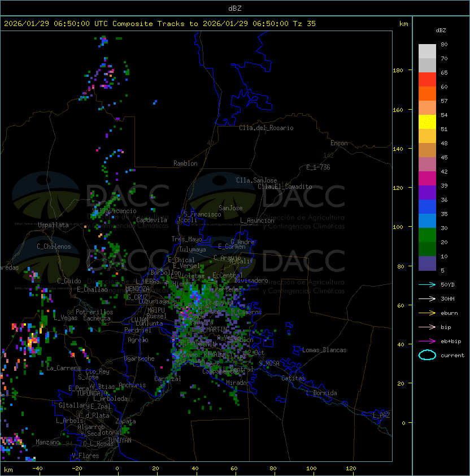470x476 pixels.
Task: Click the 'Potrerillos' place label
Action: pos(94,312)
